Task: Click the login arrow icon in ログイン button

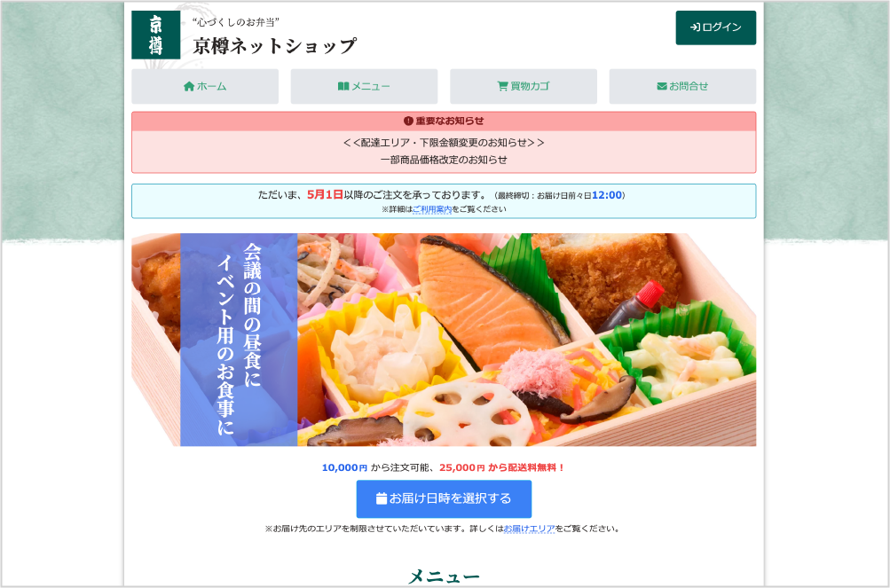Action: pos(695,27)
